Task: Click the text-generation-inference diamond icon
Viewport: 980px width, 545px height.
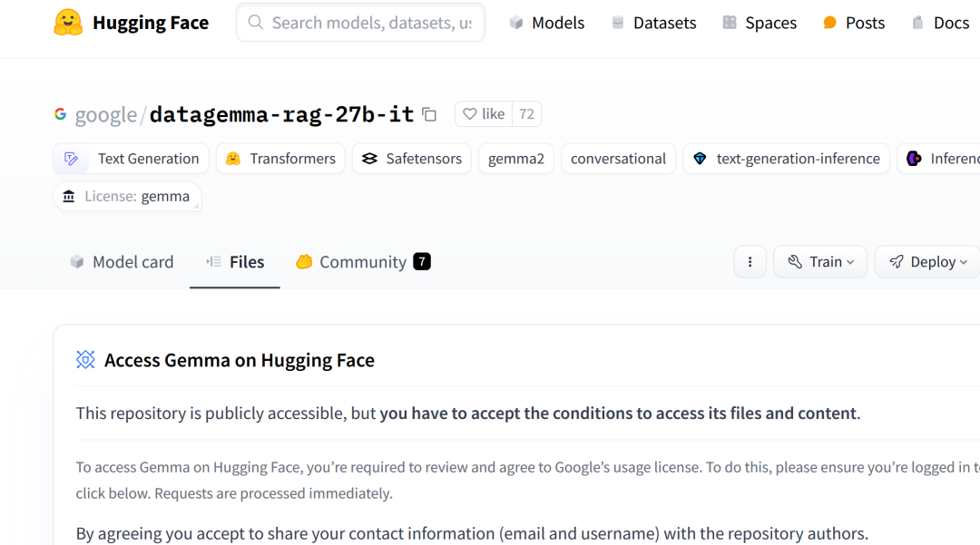Action: pyautogui.click(x=700, y=159)
